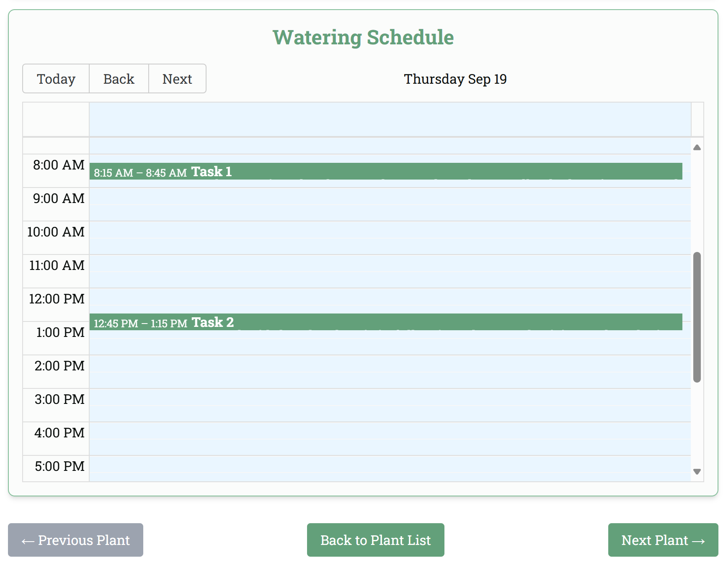Select the 9:00 AM time slot
The height and width of the screenshot is (573, 728).
(x=390, y=196)
